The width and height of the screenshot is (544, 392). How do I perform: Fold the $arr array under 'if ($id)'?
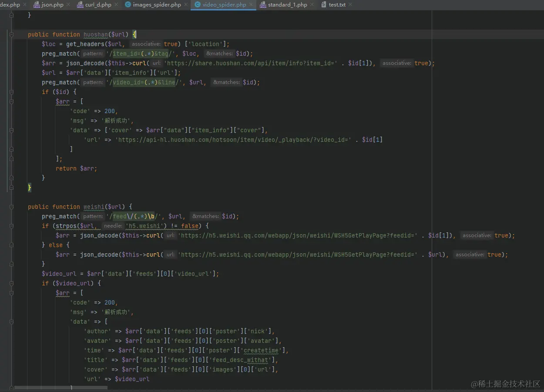pos(11,101)
